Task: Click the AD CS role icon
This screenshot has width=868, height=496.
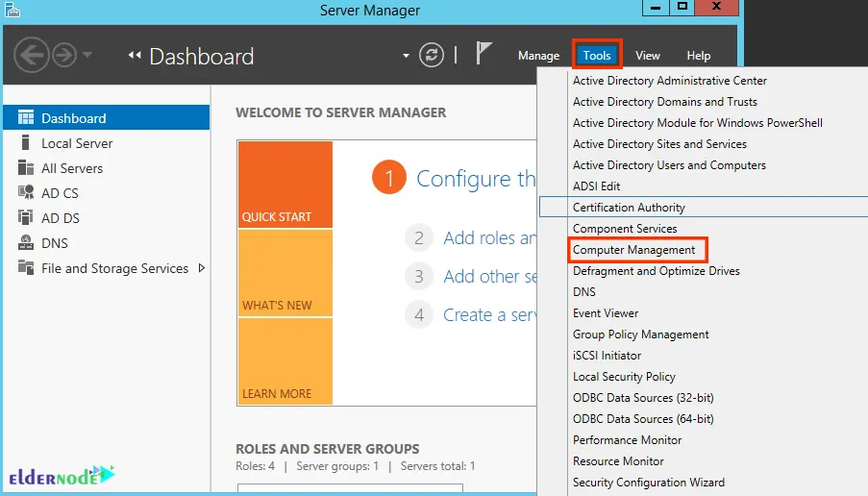Action: [x=25, y=192]
